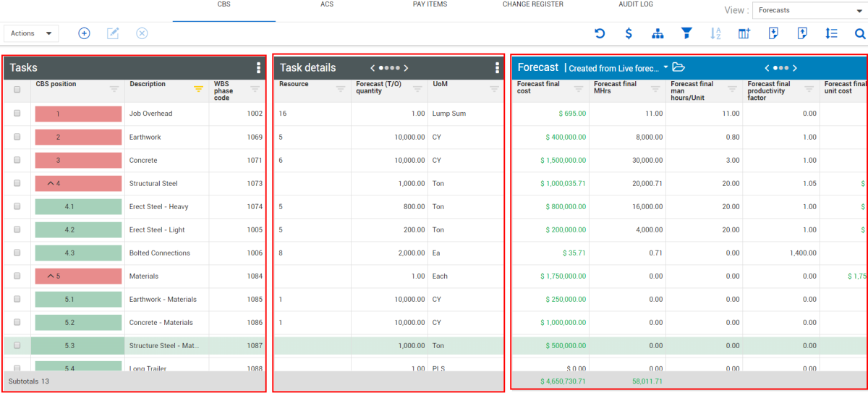
Task: Click the undo/revert arrow icon
Action: pos(600,33)
